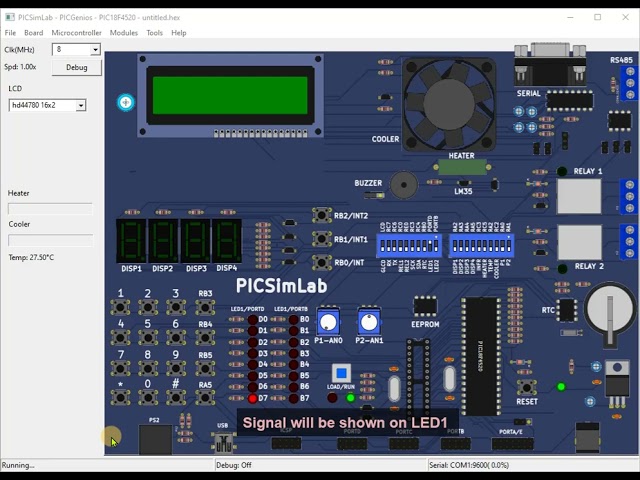Click the COOLER fan

[x=449, y=105]
